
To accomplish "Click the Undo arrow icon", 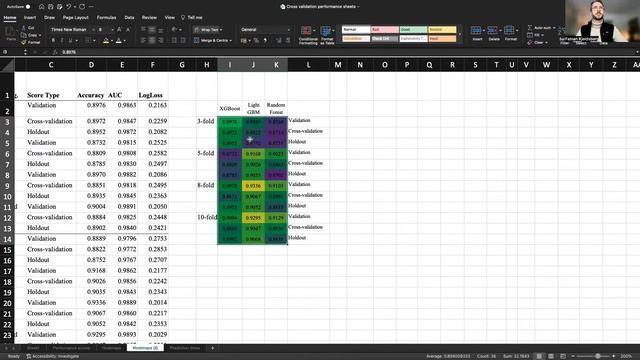I will coord(69,7).
